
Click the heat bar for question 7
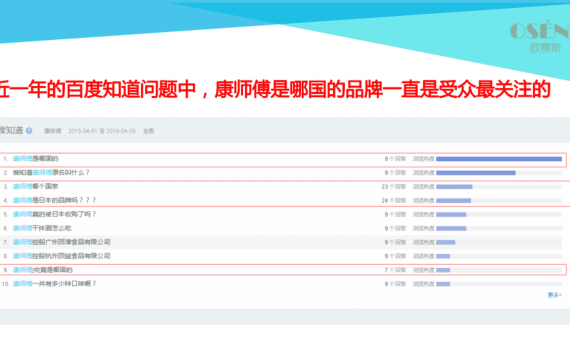point(499,242)
